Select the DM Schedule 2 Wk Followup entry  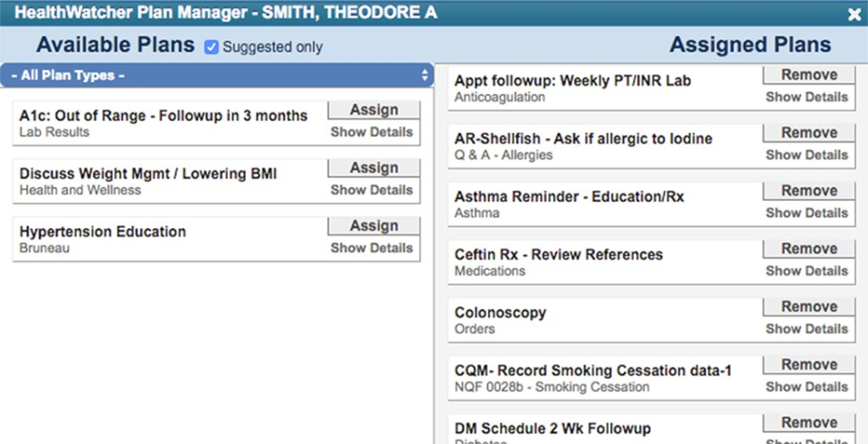552,429
